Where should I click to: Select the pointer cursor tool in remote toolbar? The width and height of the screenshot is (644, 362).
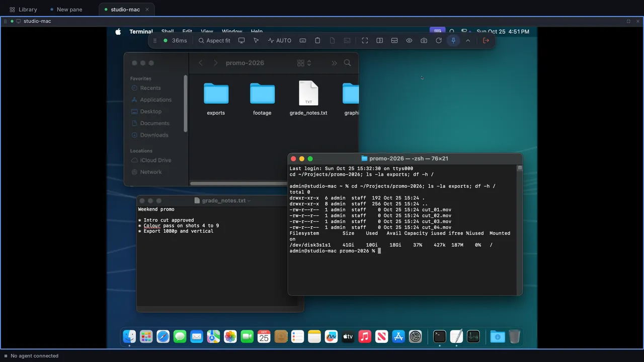[256, 41]
